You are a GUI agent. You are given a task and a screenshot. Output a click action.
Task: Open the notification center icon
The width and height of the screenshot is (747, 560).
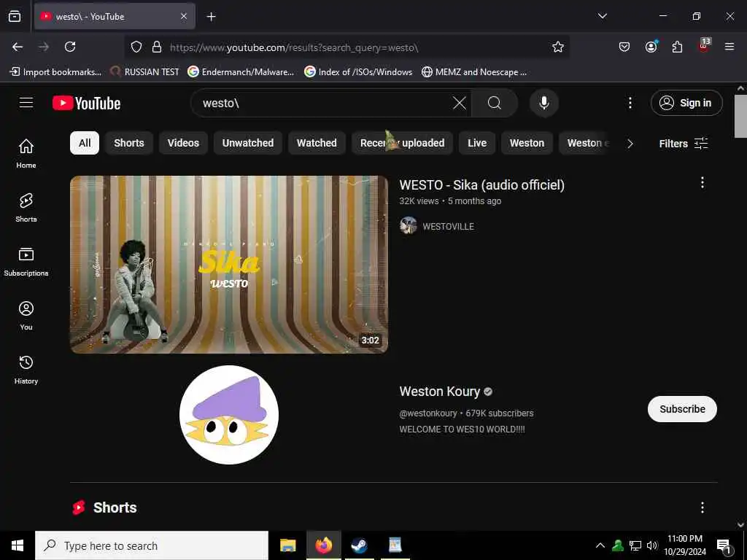724,546
